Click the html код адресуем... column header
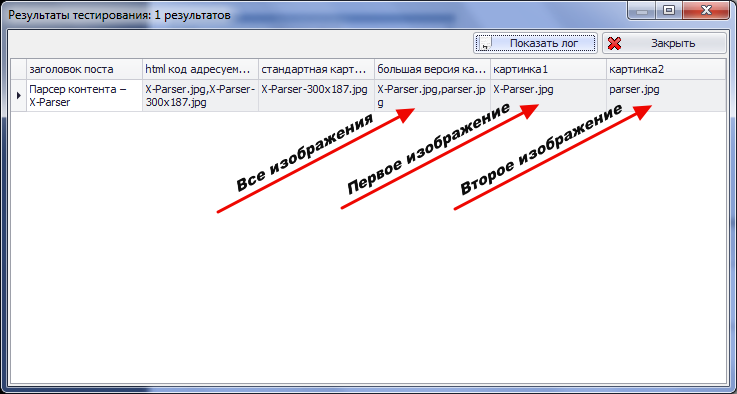The image size is (737, 394). (x=200, y=70)
